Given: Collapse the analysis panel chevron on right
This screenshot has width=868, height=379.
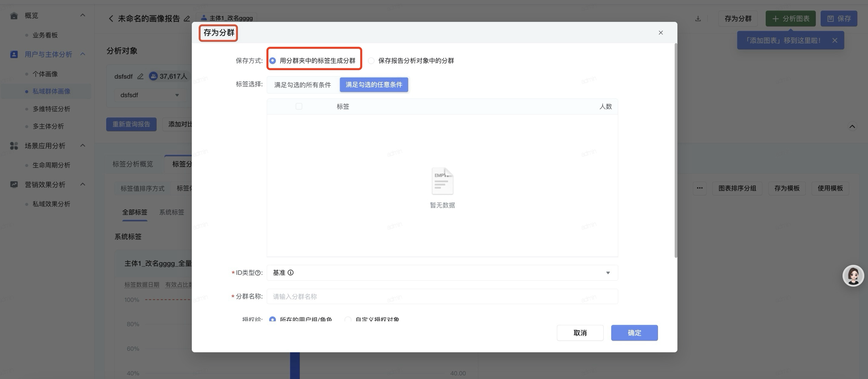Looking at the screenshot, I should 852,126.
